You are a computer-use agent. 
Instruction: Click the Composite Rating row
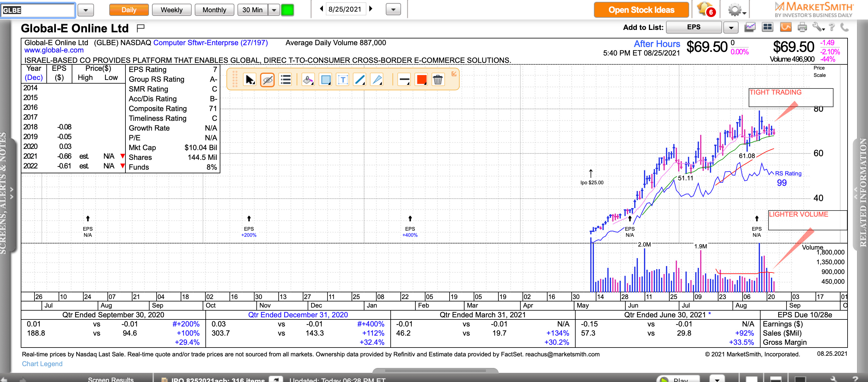[172, 109]
